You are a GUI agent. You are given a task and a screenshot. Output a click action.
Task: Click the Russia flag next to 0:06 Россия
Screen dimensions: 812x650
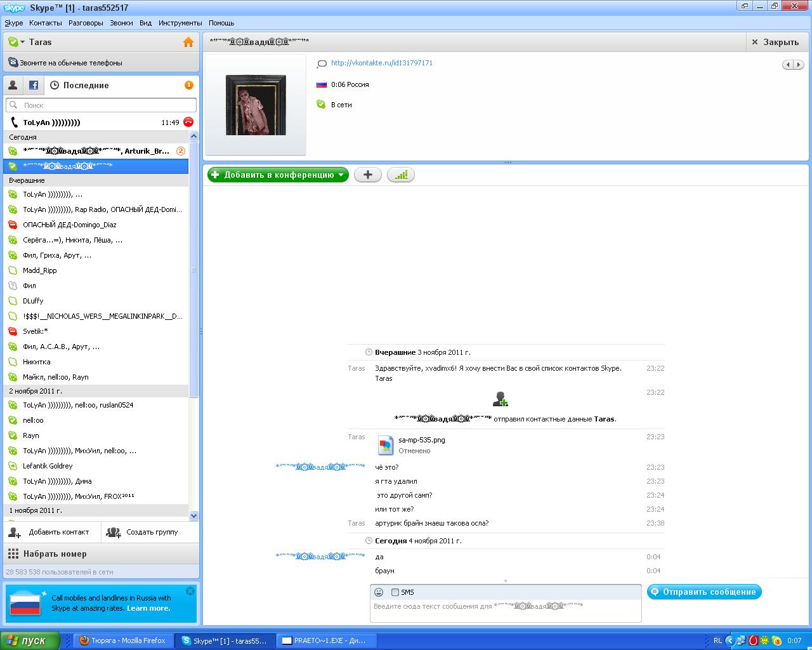click(x=322, y=84)
